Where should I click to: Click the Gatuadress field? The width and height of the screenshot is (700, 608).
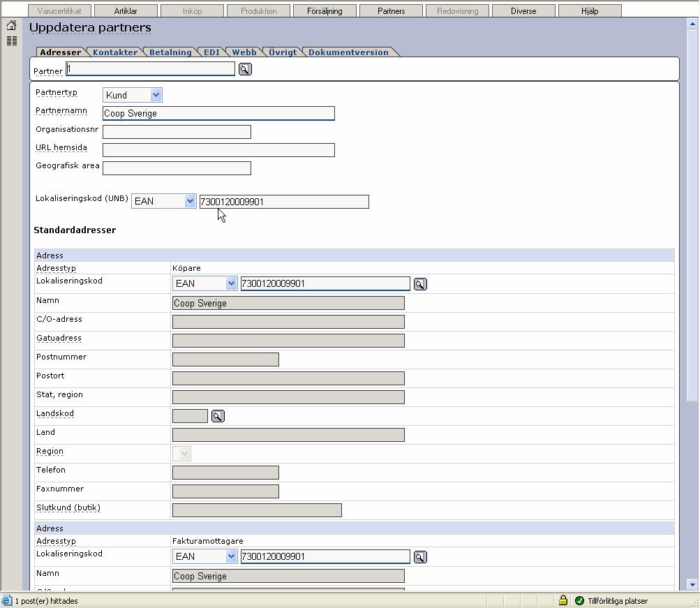(288, 341)
